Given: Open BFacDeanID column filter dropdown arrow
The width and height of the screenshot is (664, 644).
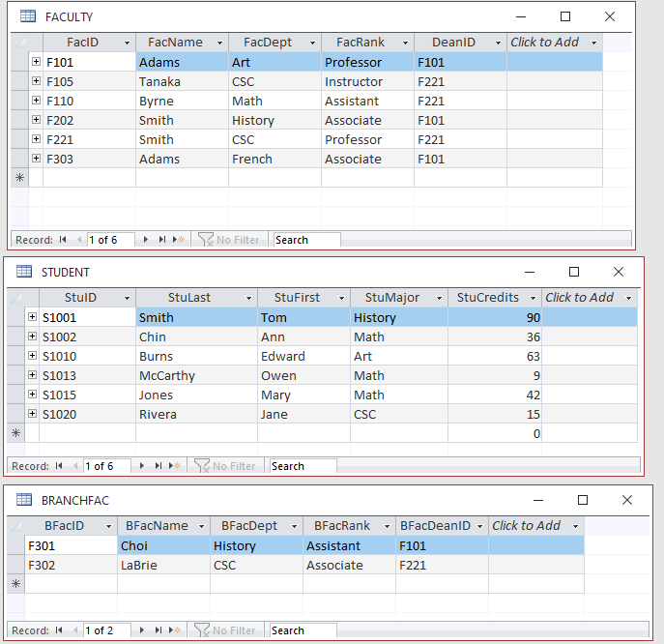Looking at the screenshot, I should (x=479, y=526).
